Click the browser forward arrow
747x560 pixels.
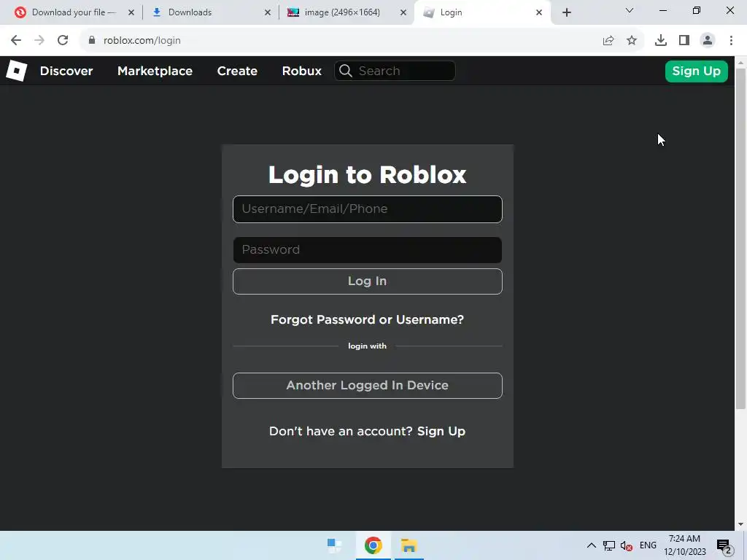(x=39, y=41)
